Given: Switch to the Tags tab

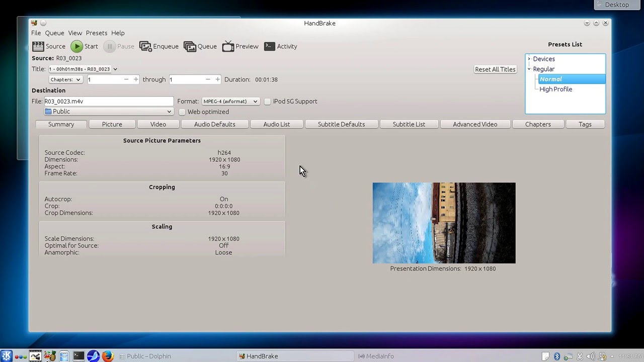Looking at the screenshot, I should click(x=585, y=124).
